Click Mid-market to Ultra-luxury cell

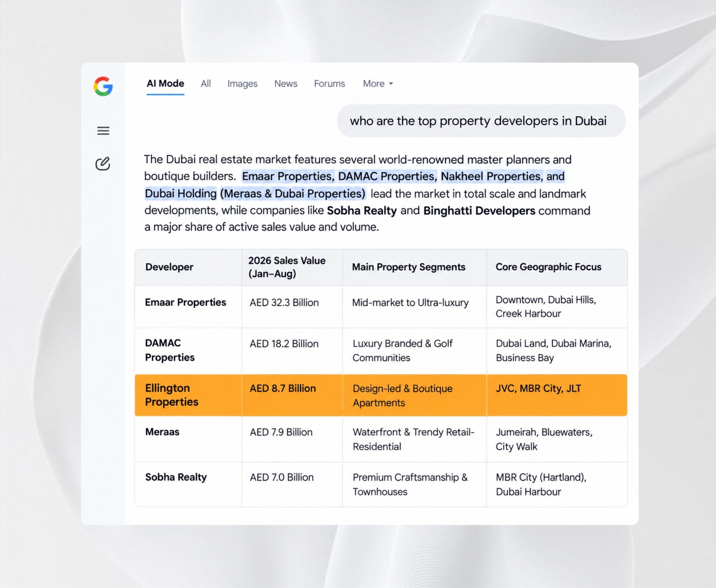pyautogui.click(x=414, y=306)
